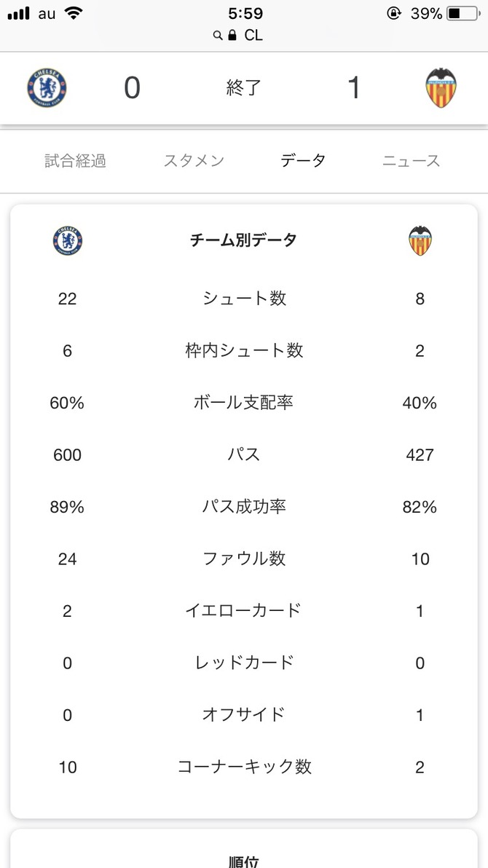Tap the search magnifier icon in the address bar
The width and height of the screenshot is (488, 868).
coord(218,36)
